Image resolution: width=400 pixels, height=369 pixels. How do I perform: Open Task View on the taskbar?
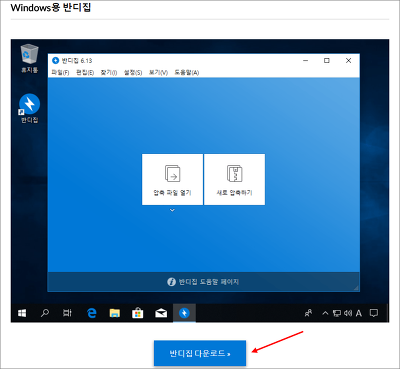(67, 313)
